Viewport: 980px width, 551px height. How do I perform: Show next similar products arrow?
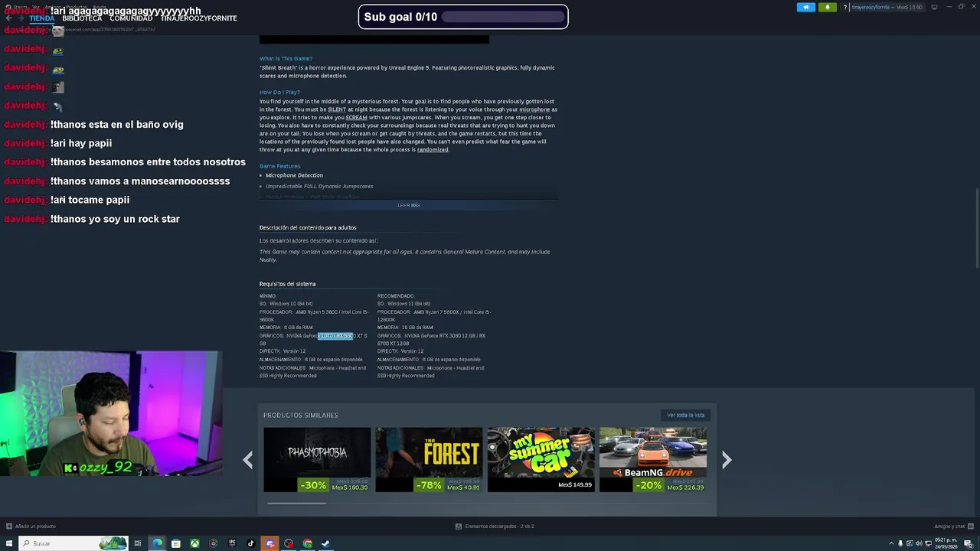pyautogui.click(x=727, y=459)
